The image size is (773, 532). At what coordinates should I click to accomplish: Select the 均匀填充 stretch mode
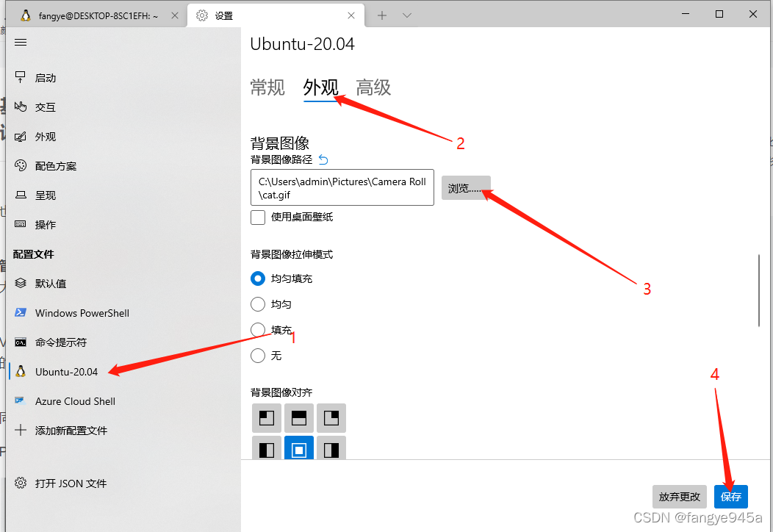258,278
